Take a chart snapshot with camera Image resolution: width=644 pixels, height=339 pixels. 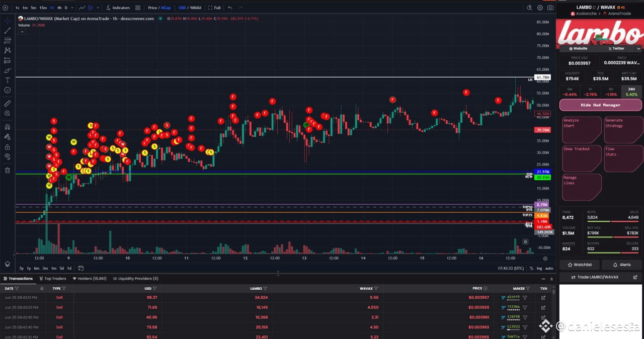click(550, 8)
